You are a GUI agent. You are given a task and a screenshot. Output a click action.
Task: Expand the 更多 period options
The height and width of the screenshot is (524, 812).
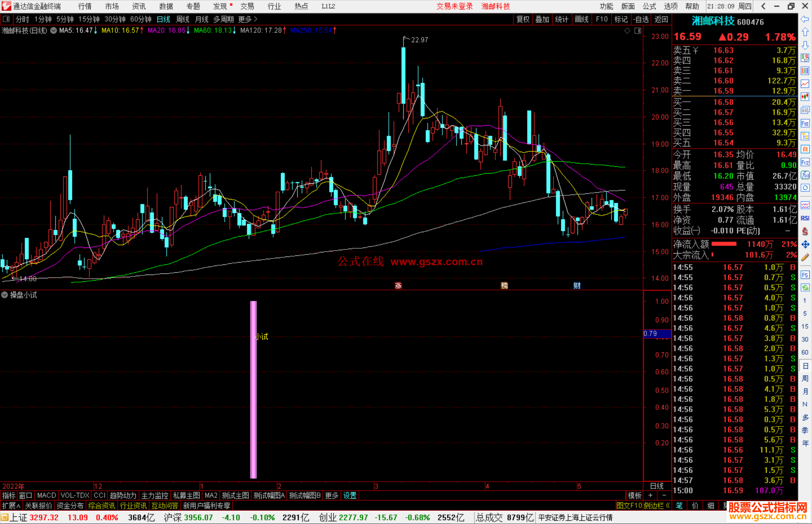click(x=247, y=19)
